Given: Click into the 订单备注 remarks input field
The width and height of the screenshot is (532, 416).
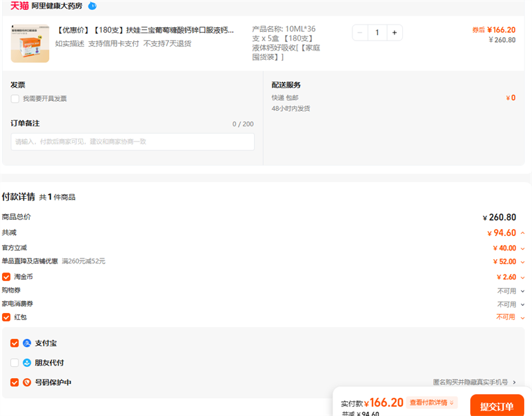Looking at the screenshot, I should tap(132, 142).
